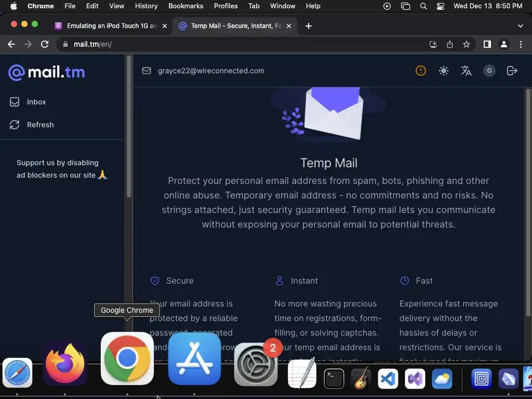
Task: Open Spotlight search in menu bar
Action: [423, 6]
